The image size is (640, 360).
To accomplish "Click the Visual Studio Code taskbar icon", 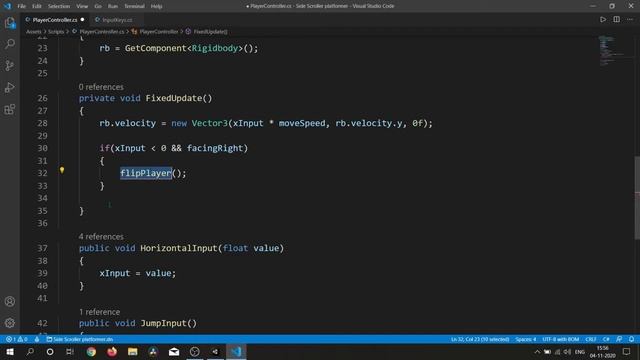I will click(236, 351).
